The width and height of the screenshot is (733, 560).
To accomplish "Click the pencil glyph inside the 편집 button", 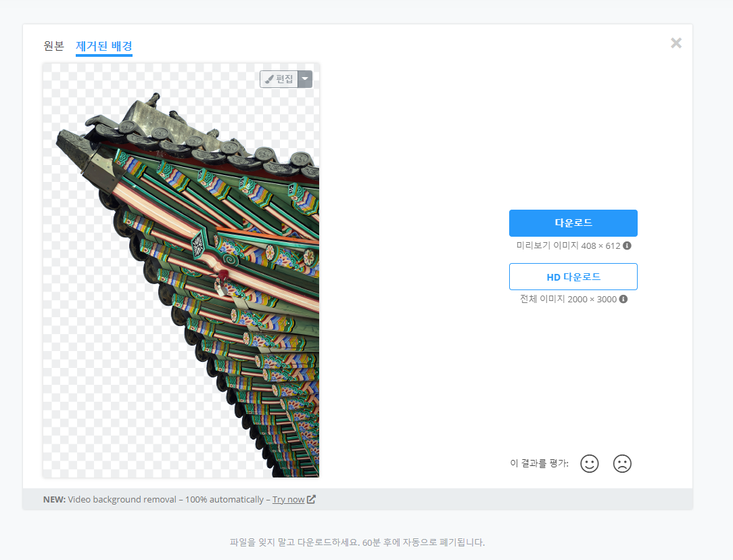I will click(270, 78).
